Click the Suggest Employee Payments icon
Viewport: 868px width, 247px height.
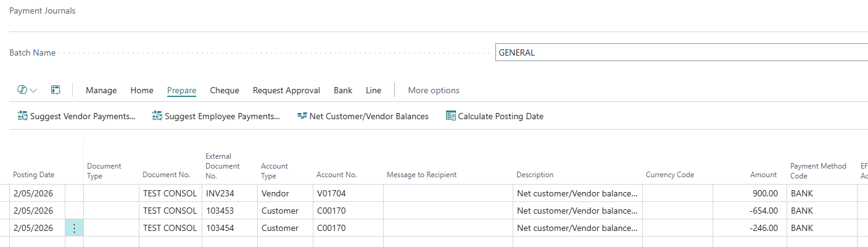(x=157, y=116)
